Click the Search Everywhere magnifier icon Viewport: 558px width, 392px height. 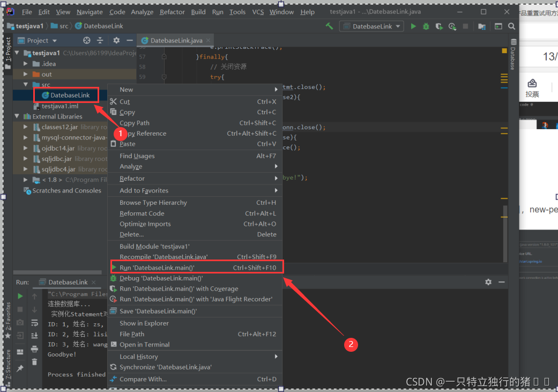(511, 26)
